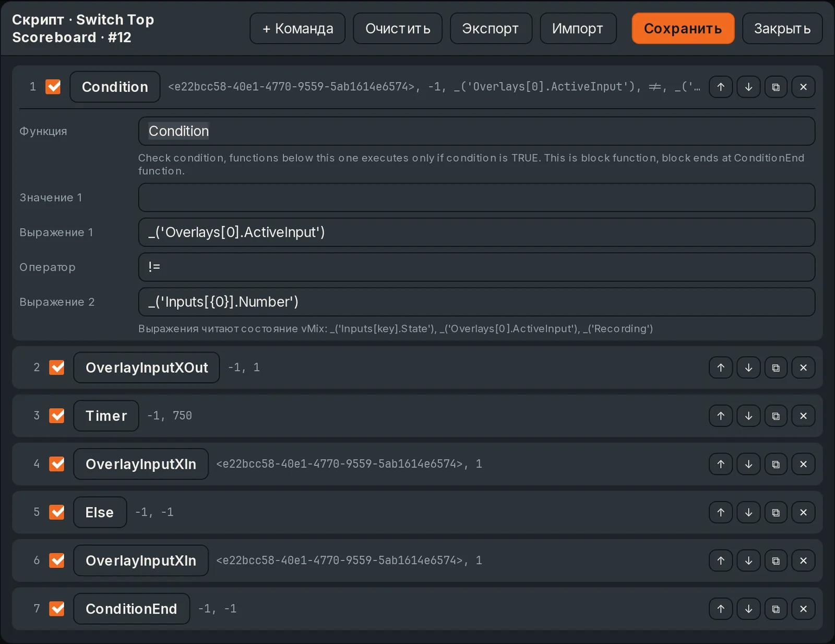Viewport: 835px width, 644px height.
Task: Move Condition command row 1 up
Action: click(721, 87)
